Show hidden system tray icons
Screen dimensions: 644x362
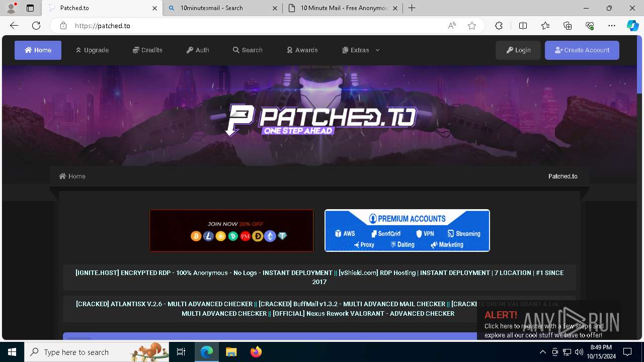543,352
